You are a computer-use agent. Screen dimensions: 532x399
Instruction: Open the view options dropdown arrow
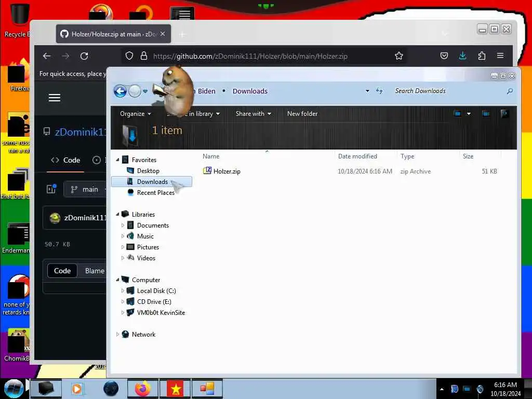469,114
